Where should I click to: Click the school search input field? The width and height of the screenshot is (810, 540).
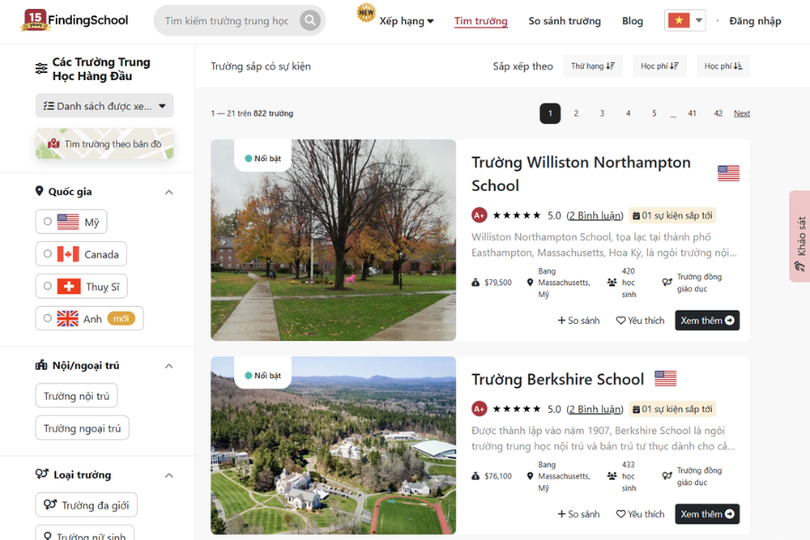click(x=226, y=21)
